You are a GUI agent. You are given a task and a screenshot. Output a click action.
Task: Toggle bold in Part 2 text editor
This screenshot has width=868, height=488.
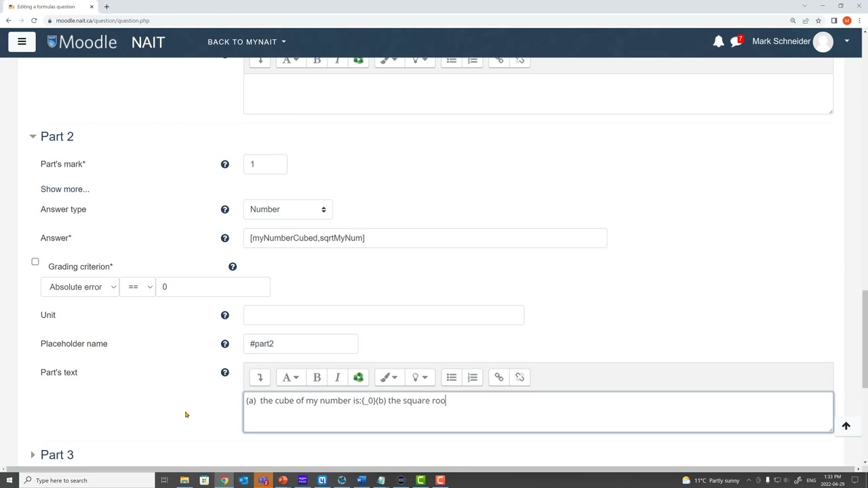point(317,378)
